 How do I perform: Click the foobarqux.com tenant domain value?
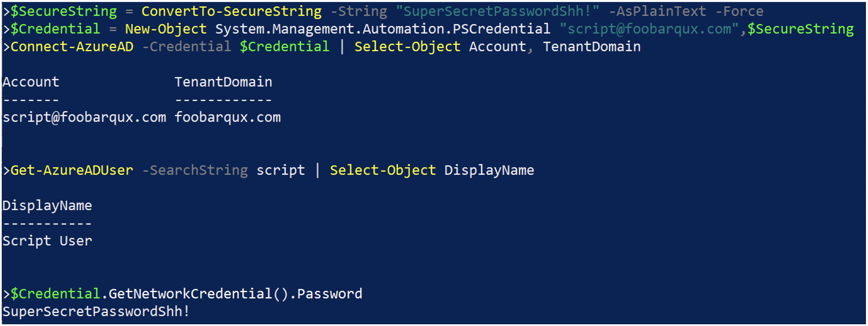[x=228, y=117]
